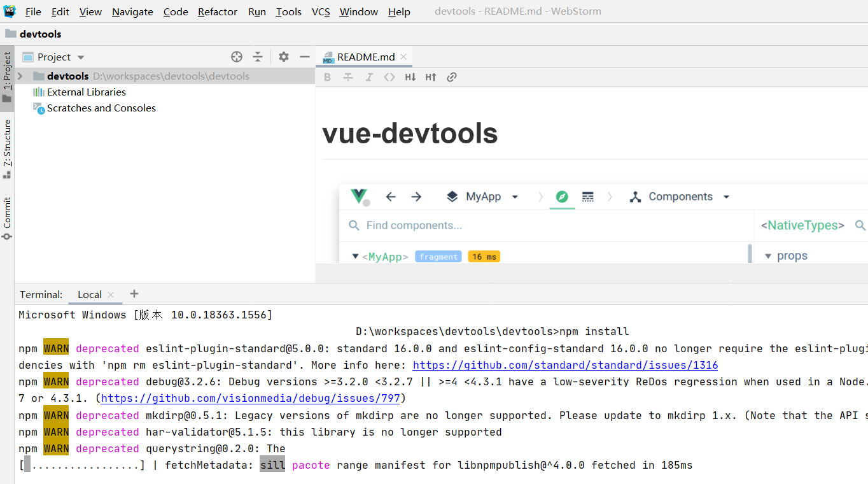868x484 pixels.
Task: Toggle the Commit tool window tab
Action: tap(7, 218)
